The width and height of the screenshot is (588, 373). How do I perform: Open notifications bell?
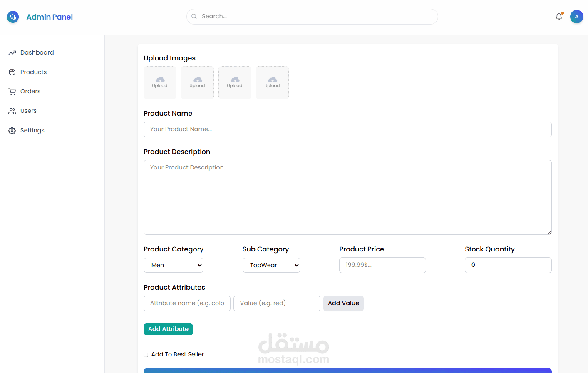559,17
